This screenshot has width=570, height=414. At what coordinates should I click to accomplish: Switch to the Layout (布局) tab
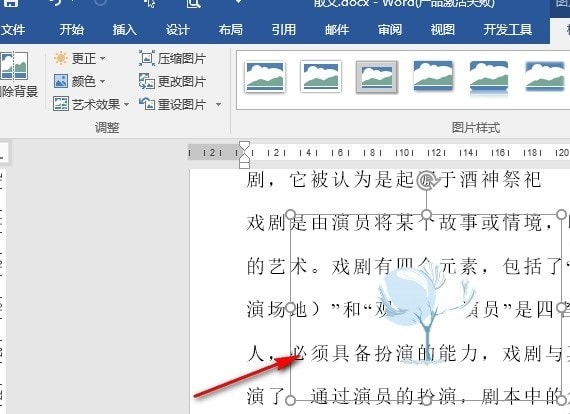click(230, 29)
